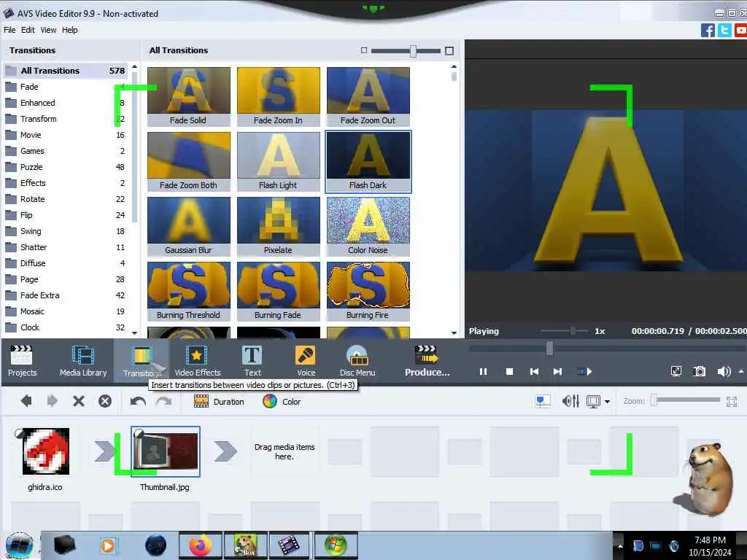The width and height of the screenshot is (747, 560).
Task: Click the zoom fit-to-screen icon
Action: click(732, 402)
